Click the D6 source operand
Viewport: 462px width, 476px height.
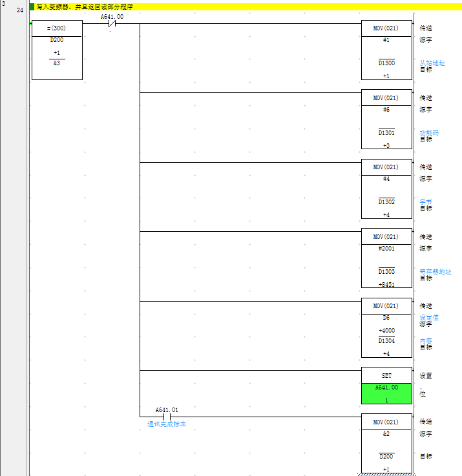tap(386, 318)
